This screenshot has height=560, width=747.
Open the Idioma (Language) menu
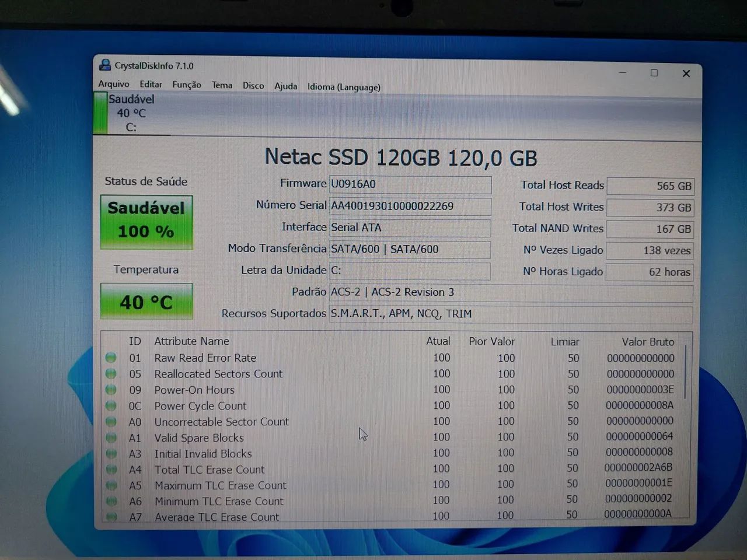[x=344, y=87]
